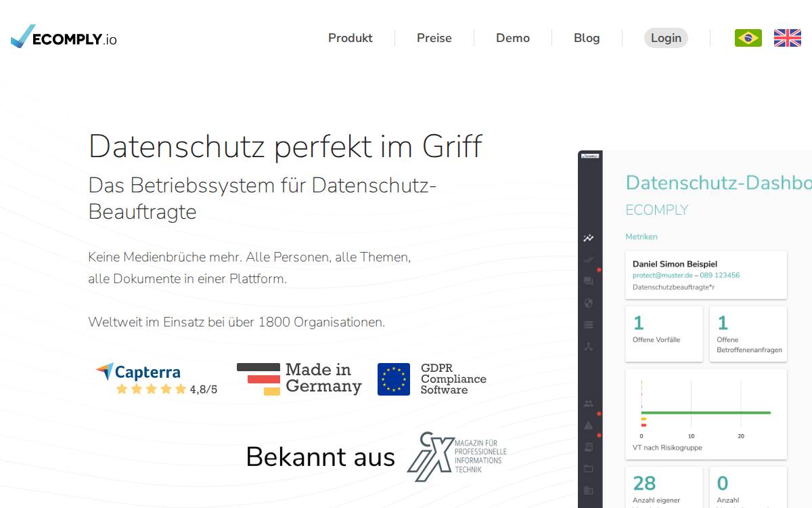Open the Offene Betroffenenanfragen card
The image size is (812, 508).
click(x=748, y=334)
